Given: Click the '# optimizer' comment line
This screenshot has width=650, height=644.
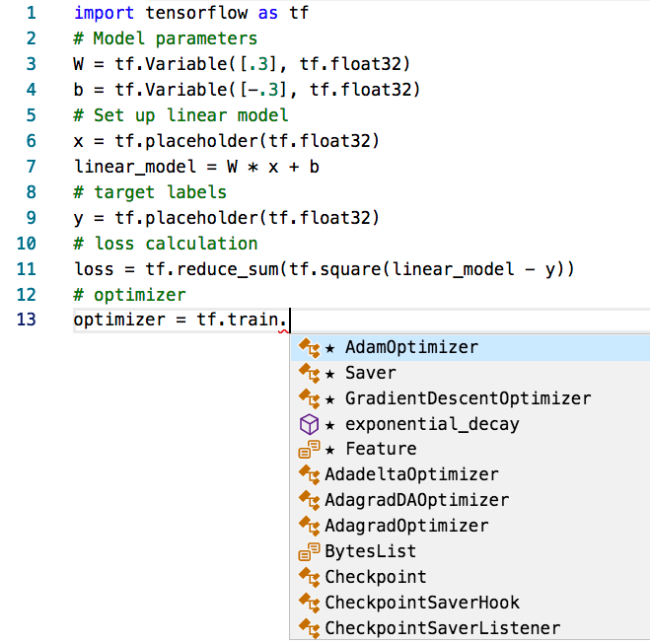Looking at the screenshot, I should point(130,295).
